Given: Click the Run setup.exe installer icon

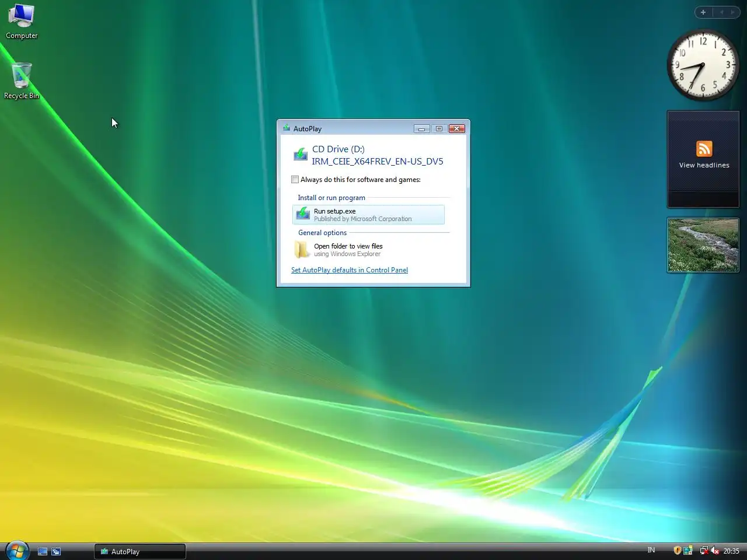Looking at the screenshot, I should click(x=302, y=214).
